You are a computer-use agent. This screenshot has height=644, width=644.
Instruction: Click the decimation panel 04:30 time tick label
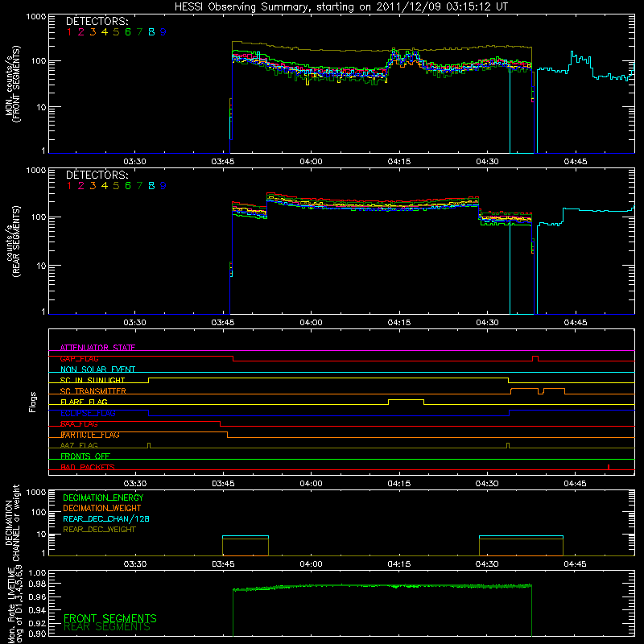pyautogui.click(x=487, y=564)
